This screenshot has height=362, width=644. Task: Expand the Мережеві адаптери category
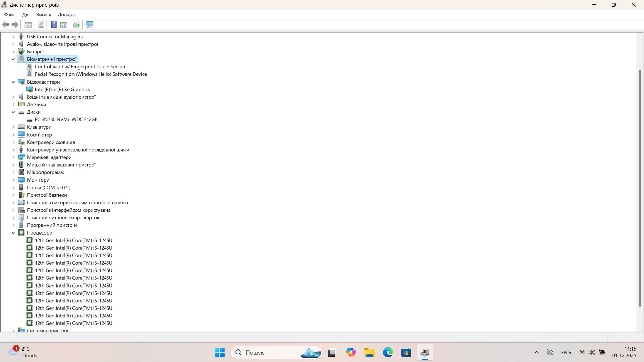pyautogui.click(x=13, y=157)
